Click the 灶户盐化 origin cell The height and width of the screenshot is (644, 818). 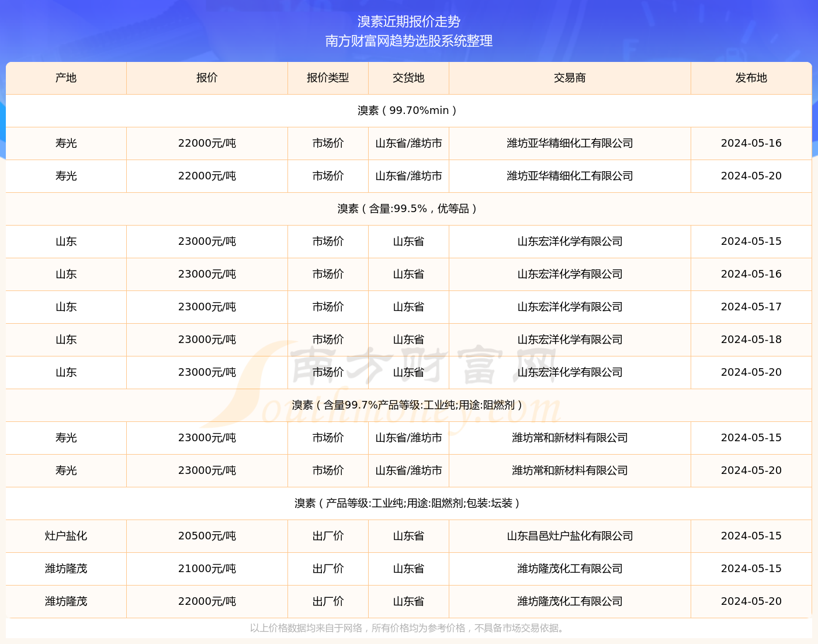[x=66, y=536]
